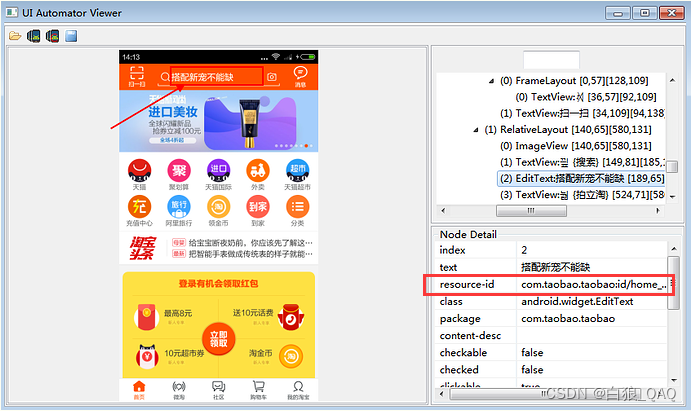The height and width of the screenshot is (411, 691).
Task: Click the first Device Screenshot toolbar icon
Action: point(33,36)
